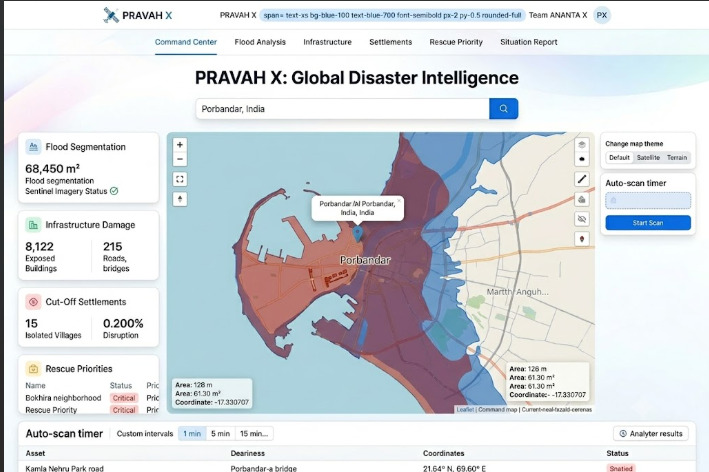The image size is (709, 472).
Task: Select the 15 min scan interval
Action: click(x=254, y=434)
